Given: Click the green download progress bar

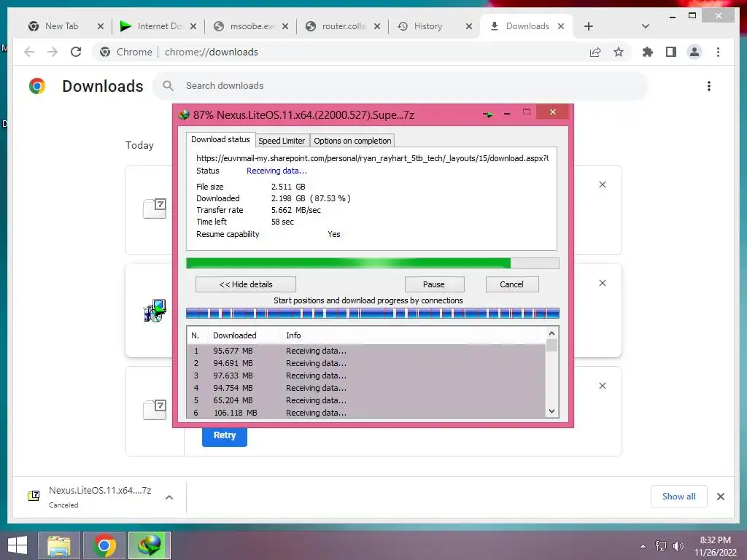Looking at the screenshot, I should [x=373, y=263].
